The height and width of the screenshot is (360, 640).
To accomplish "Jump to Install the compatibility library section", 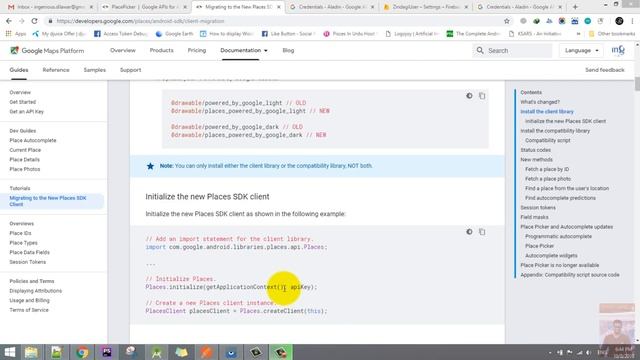I will 555,131.
